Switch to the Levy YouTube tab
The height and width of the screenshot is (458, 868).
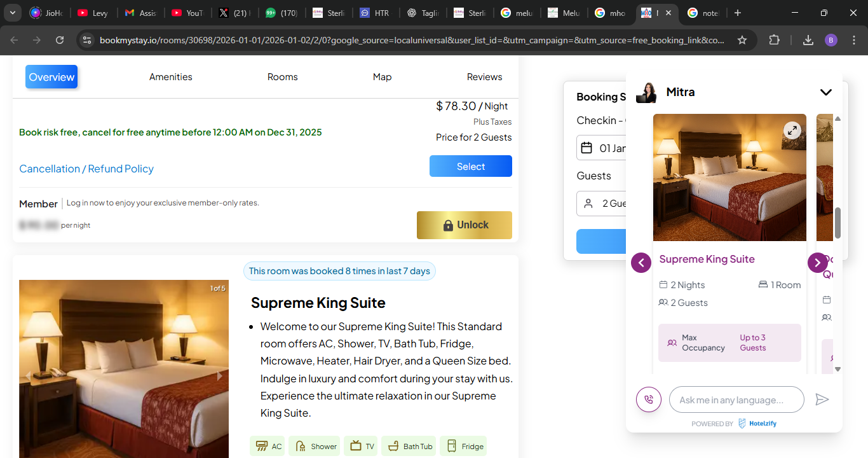coord(93,13)
